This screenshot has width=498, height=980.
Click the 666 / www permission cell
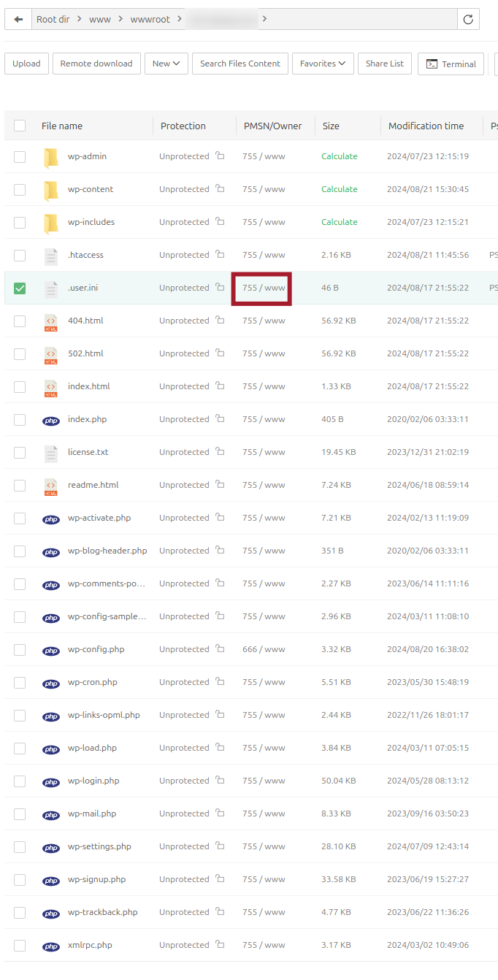coord(264,649)
